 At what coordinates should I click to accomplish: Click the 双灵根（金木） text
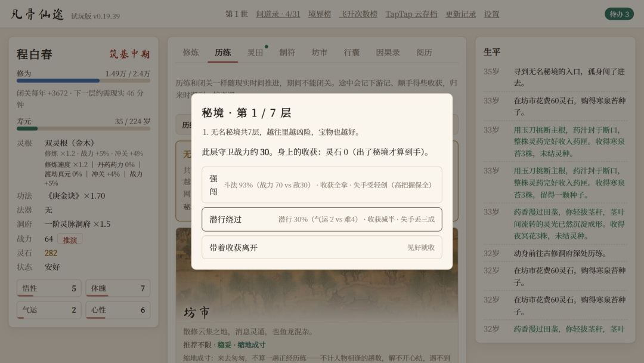click(70, 143)
